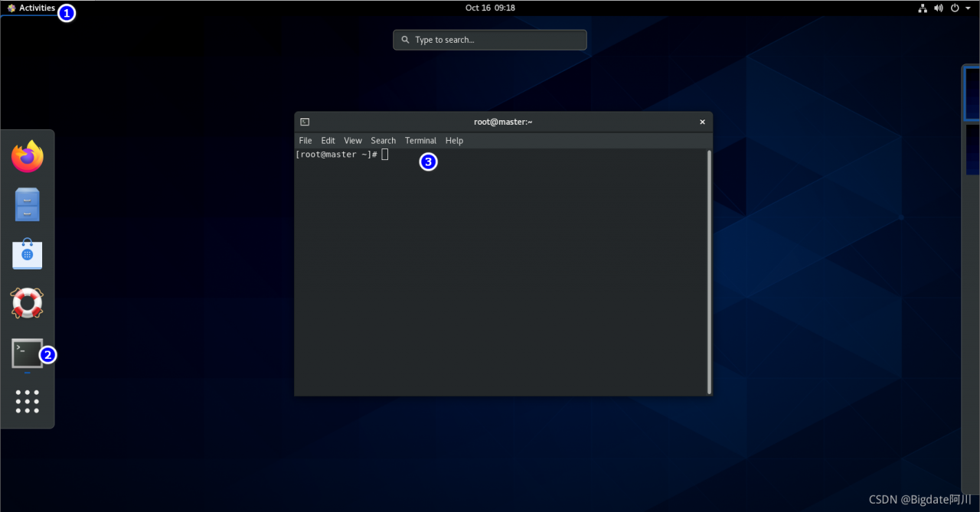Open the Terminal menu in menu bar
Image resolution: width=980 pixels, height=512 pixels.
click(421, 141)
